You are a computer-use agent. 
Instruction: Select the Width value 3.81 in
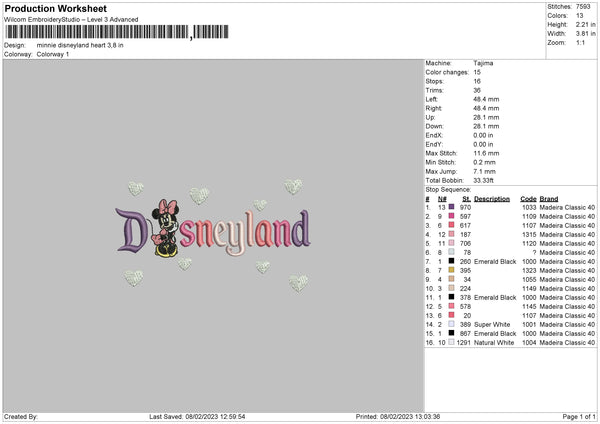coord(585,34)
